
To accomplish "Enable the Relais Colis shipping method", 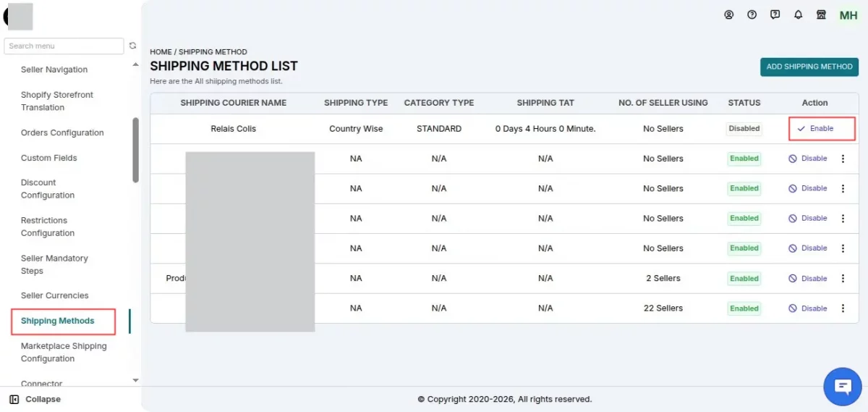I will 815,129.
